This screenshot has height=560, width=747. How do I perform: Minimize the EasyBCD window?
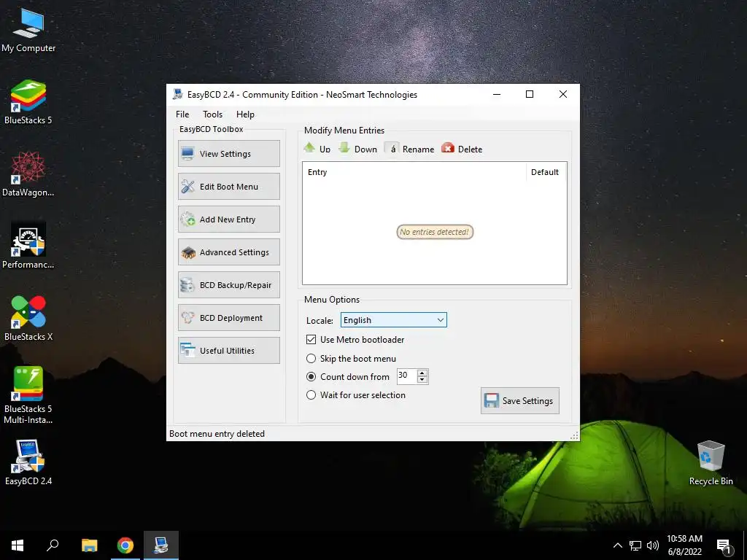496,94
